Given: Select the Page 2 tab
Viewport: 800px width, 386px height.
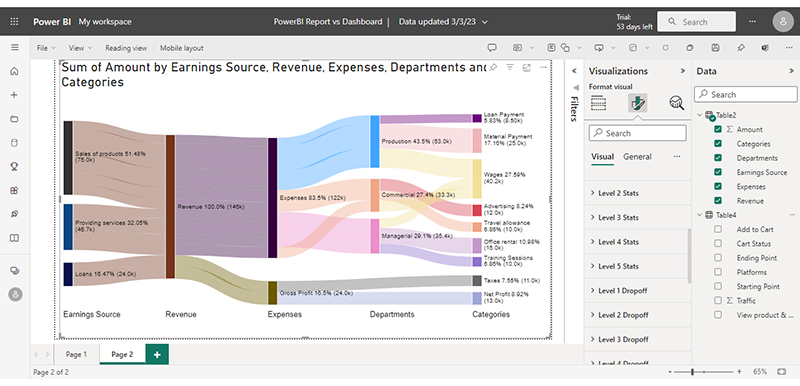Looking at the screenshot, I should [x=122, y=354].
